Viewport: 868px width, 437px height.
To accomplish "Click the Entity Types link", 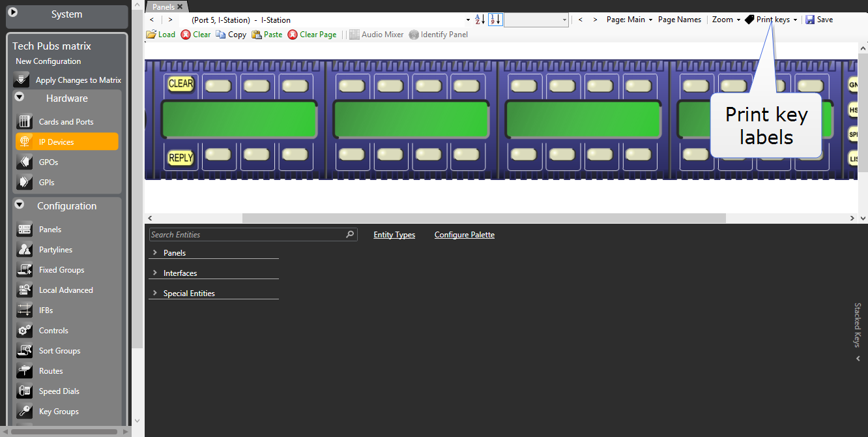I will (x=394, y=235).
